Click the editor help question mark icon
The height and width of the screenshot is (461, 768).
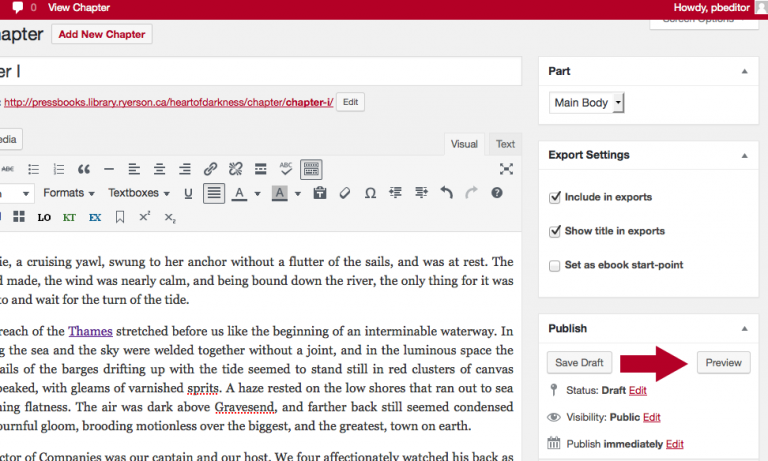[x=497, y=193]
